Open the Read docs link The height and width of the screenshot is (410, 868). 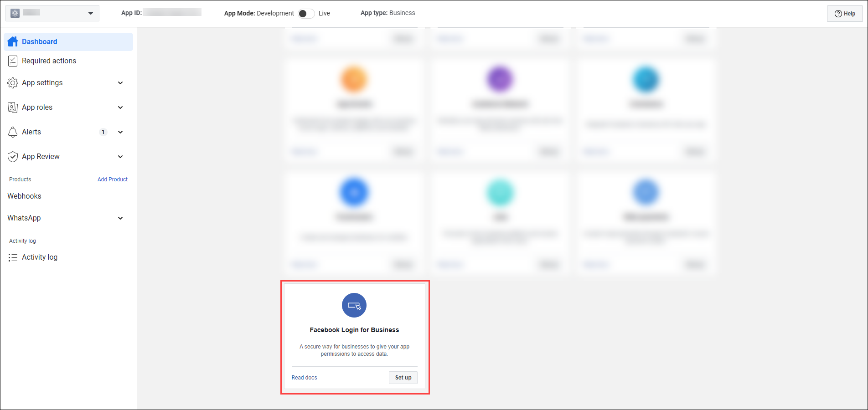point(304,377)
